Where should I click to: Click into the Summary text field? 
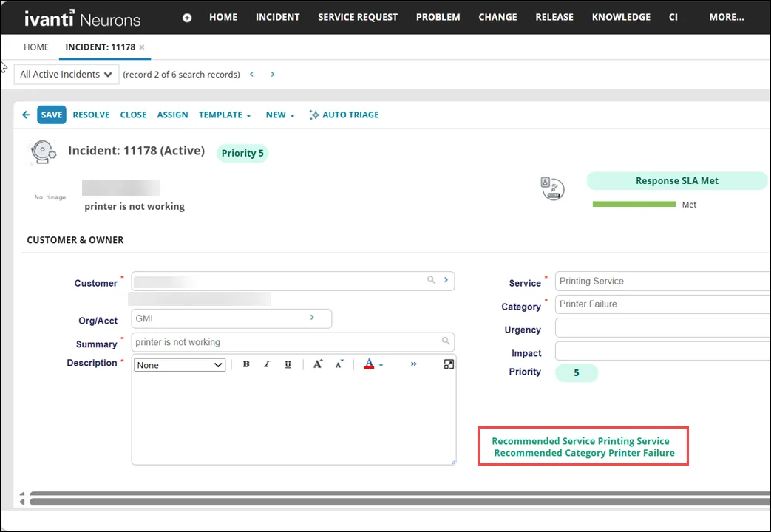(293, 342)
